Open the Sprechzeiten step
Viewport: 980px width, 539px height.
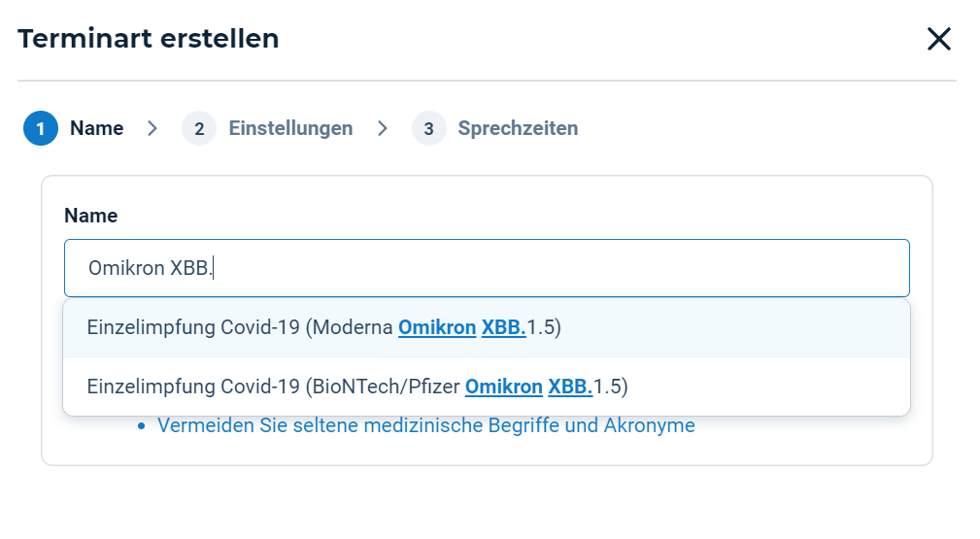point(518,128)
